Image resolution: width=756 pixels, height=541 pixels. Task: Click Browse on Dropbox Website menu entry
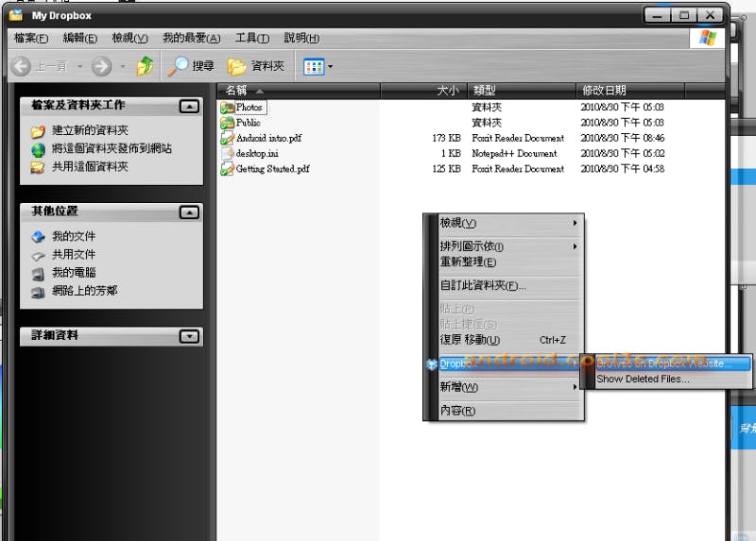[x=671, y=363]
